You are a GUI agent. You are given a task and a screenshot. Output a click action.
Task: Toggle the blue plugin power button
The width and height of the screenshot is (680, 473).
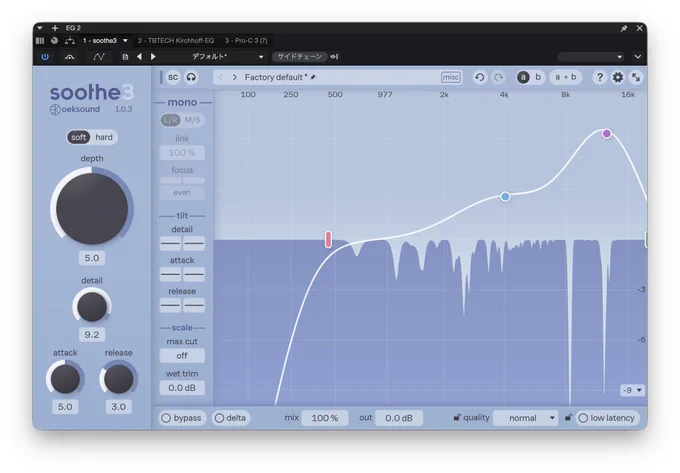pyautogui.click(x=45, y=57)
